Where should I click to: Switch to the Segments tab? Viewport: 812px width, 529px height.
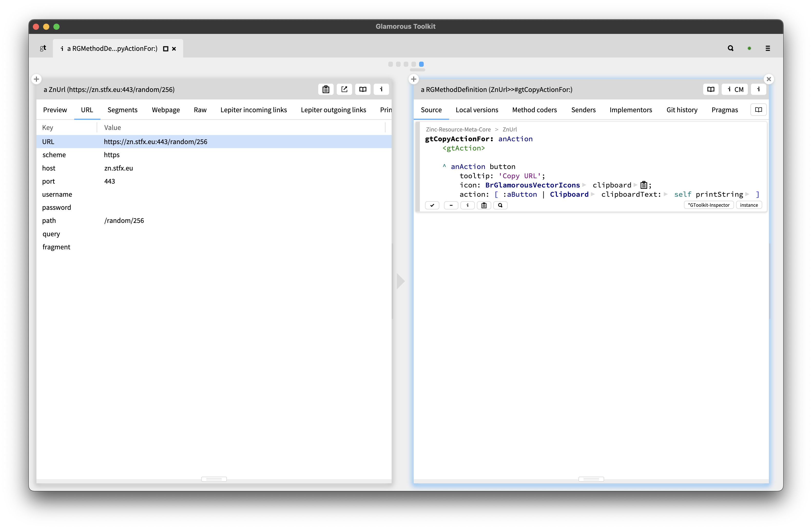click(x=122, y=110)
